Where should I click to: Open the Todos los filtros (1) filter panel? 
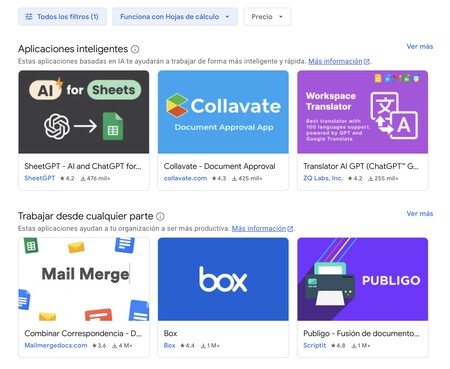(x=62, y=17)
